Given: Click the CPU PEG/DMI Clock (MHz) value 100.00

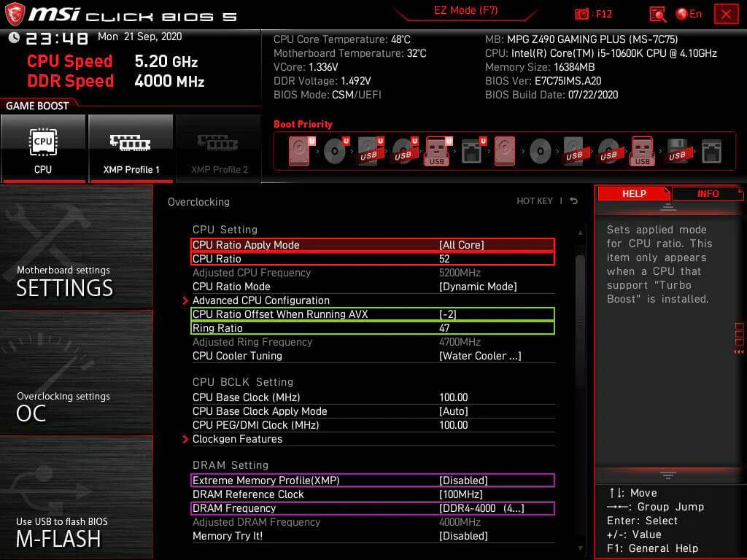Looking at the screenshot, I should coord(454,425).
